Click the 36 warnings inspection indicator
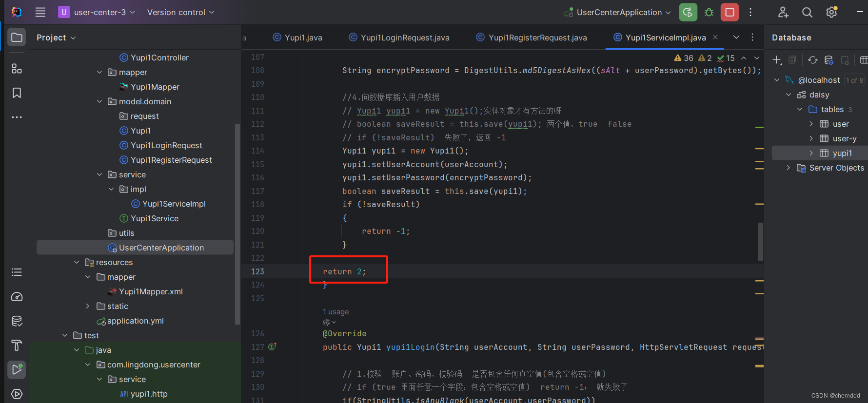This screenshot has height=403, width=868. [x=684, y=58]
